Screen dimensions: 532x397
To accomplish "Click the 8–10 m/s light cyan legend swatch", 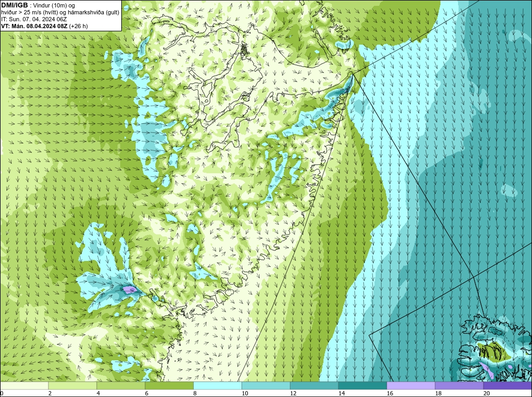I will tap(218, 386).
